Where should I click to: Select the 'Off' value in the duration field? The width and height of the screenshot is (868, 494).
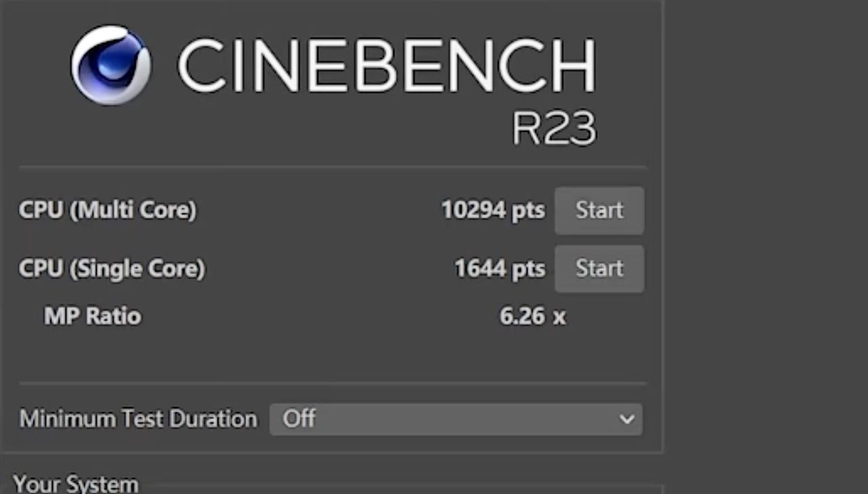pos(299,419)
